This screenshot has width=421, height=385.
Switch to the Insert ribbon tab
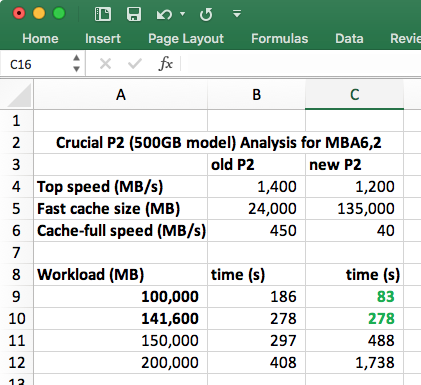tap(103, 39)
